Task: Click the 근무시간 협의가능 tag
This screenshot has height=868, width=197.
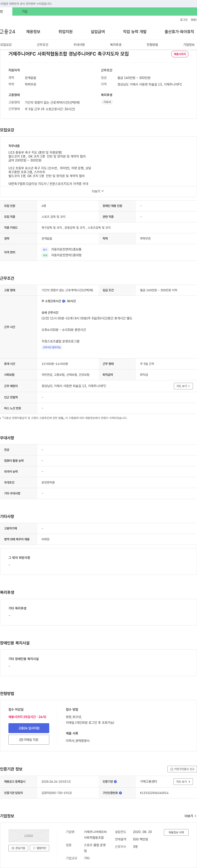Action: pyautogui.click(x=52, y=347)
